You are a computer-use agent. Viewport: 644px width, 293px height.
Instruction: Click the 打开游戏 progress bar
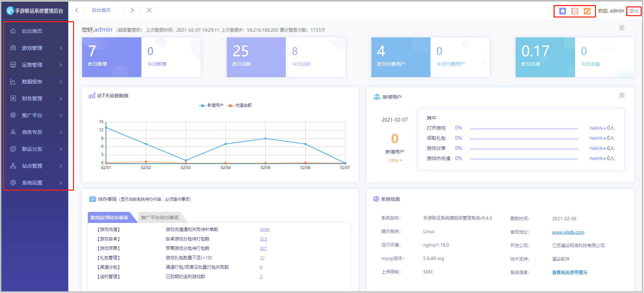pyautogui.click(x=524, y=129)
